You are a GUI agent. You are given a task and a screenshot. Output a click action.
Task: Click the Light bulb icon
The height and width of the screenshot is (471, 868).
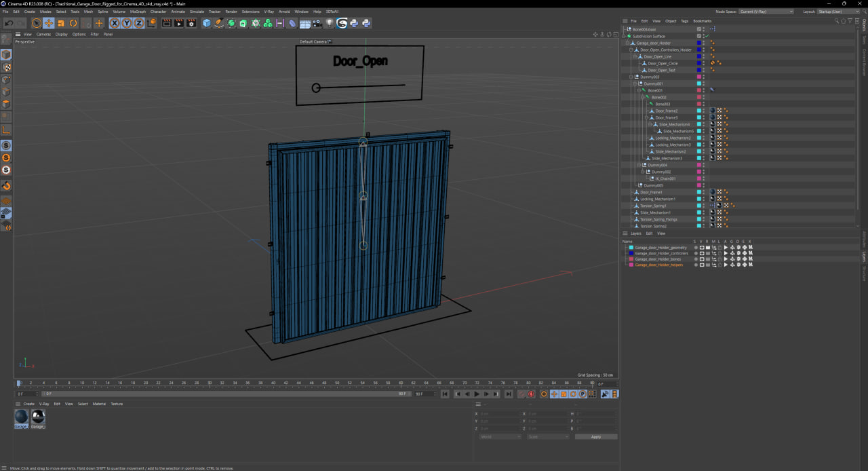pos(330,23)
